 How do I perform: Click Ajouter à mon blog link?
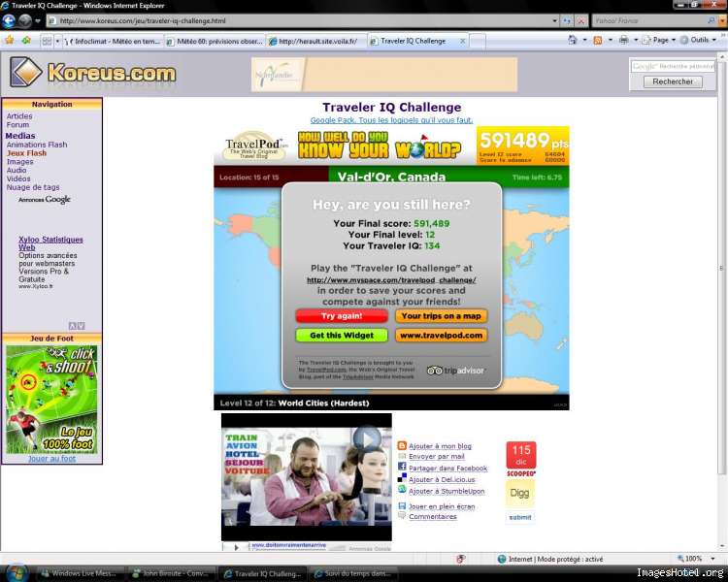440,446
